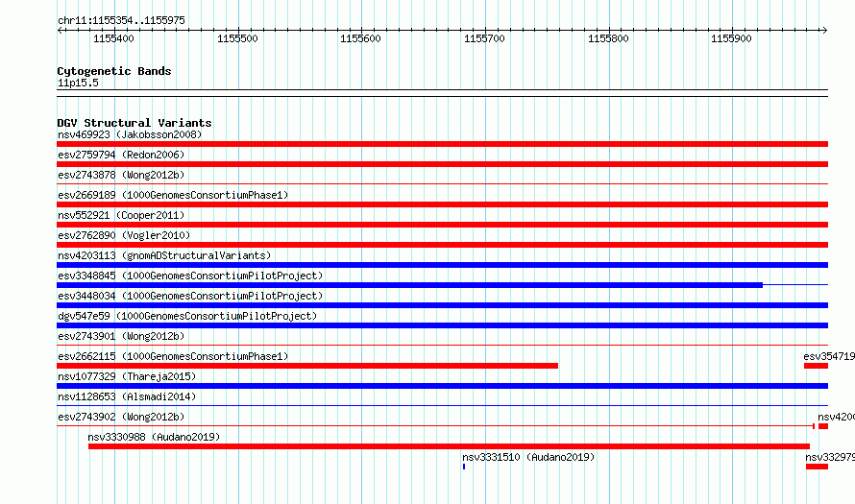The image size is (855, 504).
Task: Click the nsv1077329 (Thareja2015) label
Action: 127,376
